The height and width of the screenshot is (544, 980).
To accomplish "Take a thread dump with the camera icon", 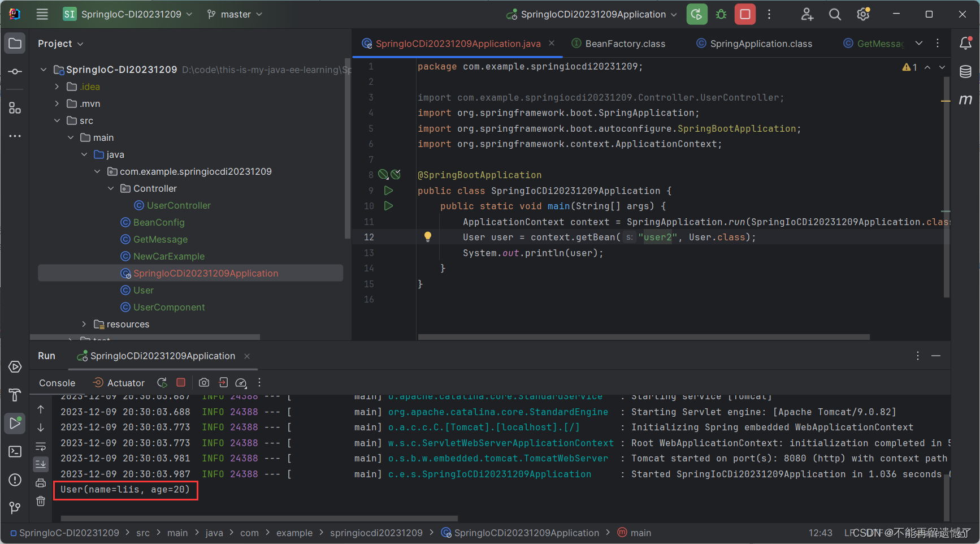I will point(204,383).
